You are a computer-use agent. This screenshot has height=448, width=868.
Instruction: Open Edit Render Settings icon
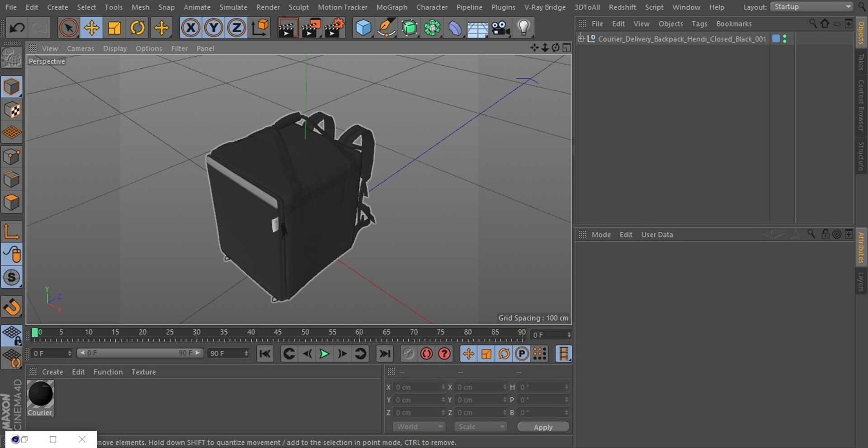click(335, 28)
